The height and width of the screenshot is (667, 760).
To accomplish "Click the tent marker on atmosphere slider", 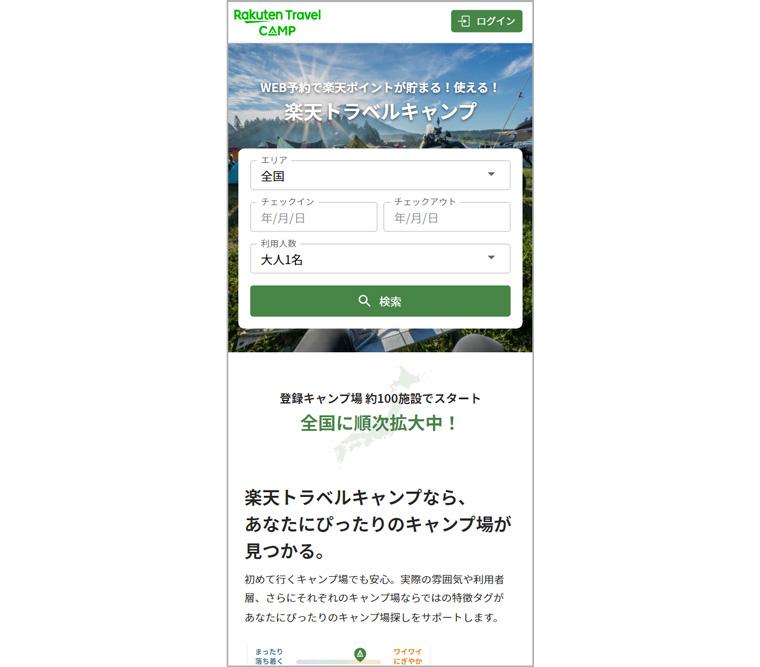I will pos(360,654).
